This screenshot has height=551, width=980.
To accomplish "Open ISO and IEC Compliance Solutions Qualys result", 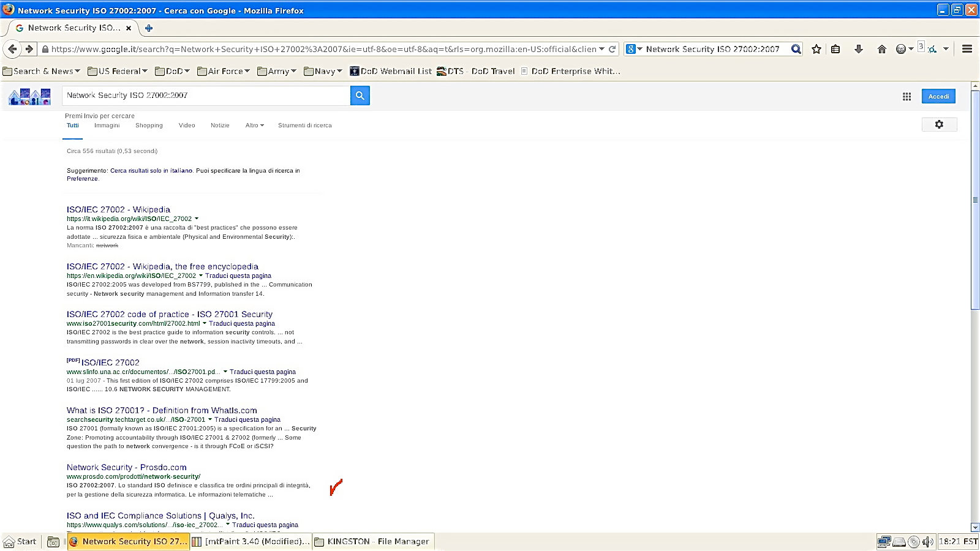I will click(160, 515).
